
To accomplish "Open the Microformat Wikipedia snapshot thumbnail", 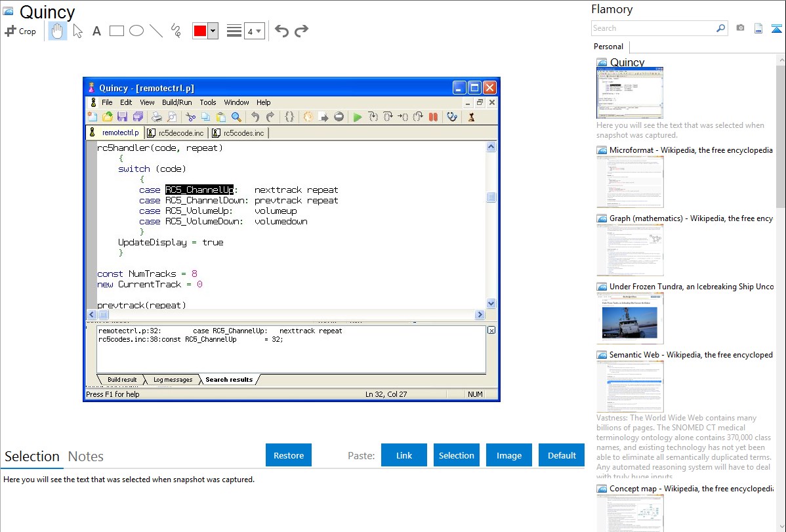I will (630, 182).
